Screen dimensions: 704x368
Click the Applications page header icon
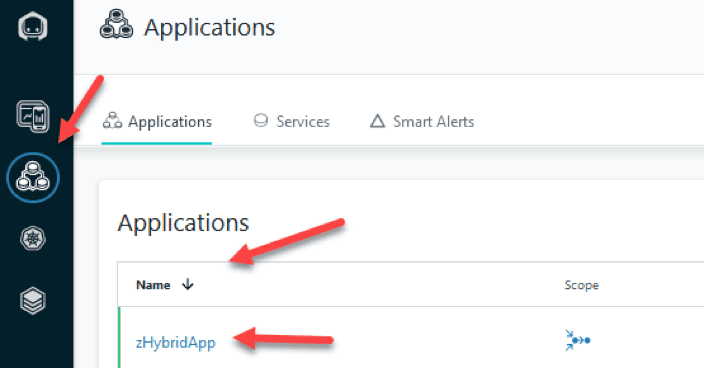tap(116, 24)
